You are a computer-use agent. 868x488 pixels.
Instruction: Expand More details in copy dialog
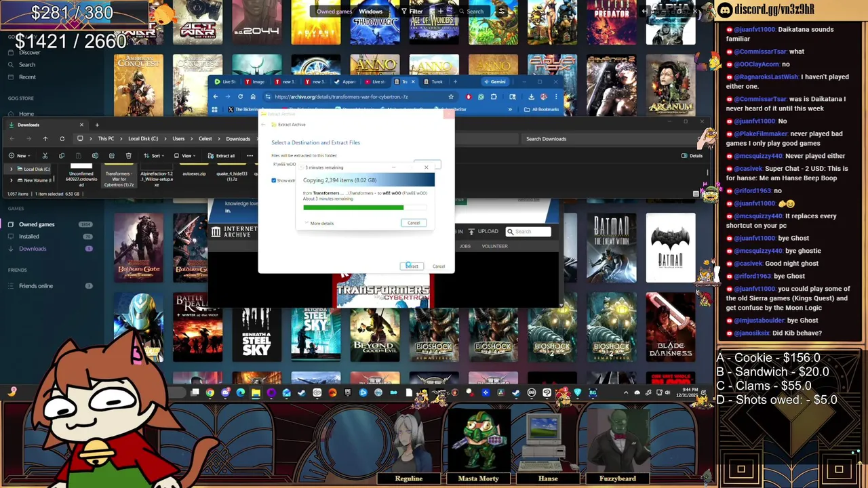pos(319,223)
